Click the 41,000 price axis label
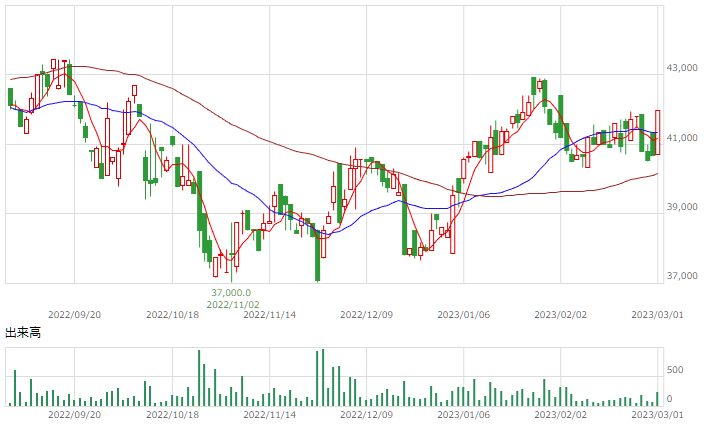 click(x=682, y=138)
